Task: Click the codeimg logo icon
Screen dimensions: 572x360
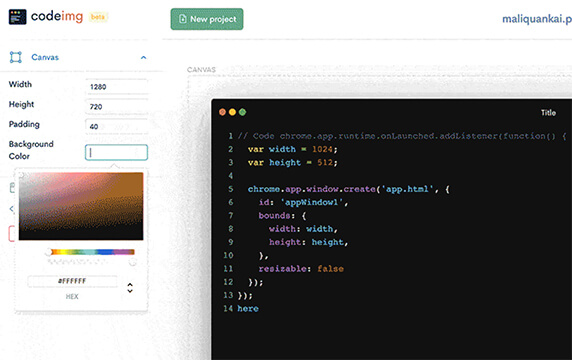Action: 18,17
